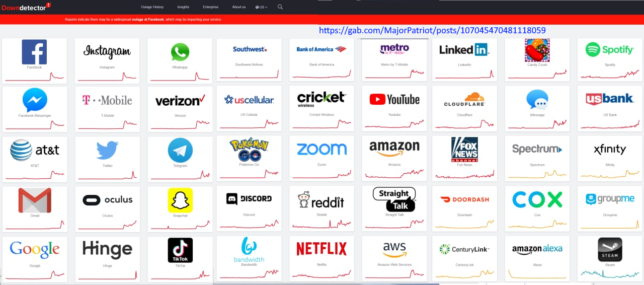Open the Google logo card
Viewport: 644px width, 285px height.
(x=35, y=259)
